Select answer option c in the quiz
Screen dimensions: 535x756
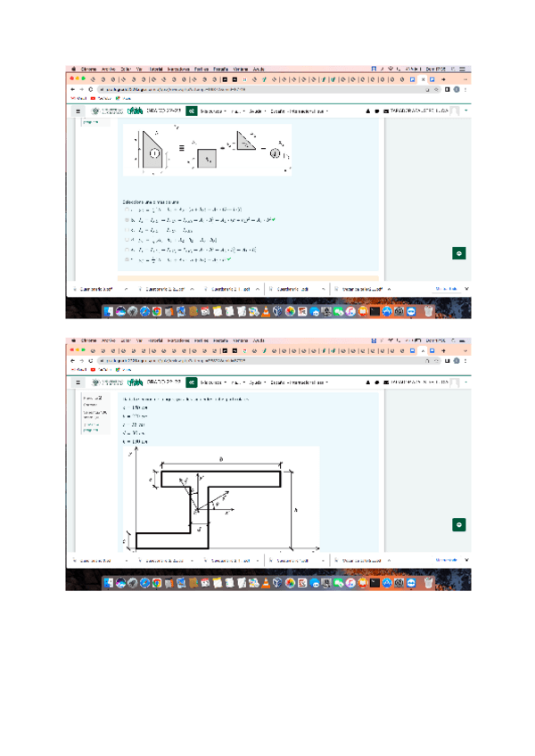pos(127,230)
